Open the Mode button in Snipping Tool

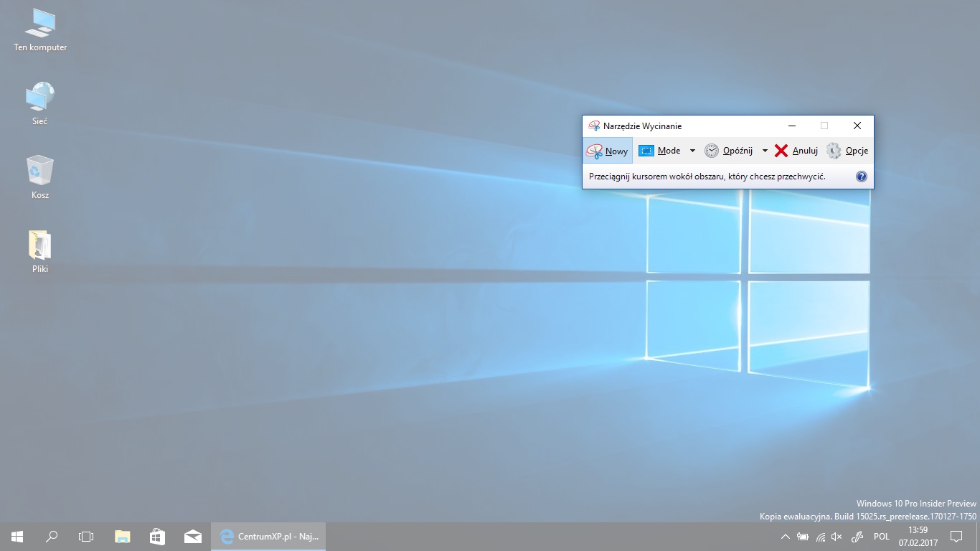click(x=660, y=151)
